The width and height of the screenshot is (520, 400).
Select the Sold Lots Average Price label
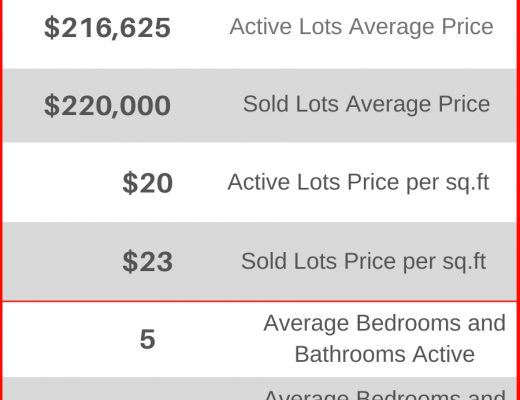click(x=366, y=104)
